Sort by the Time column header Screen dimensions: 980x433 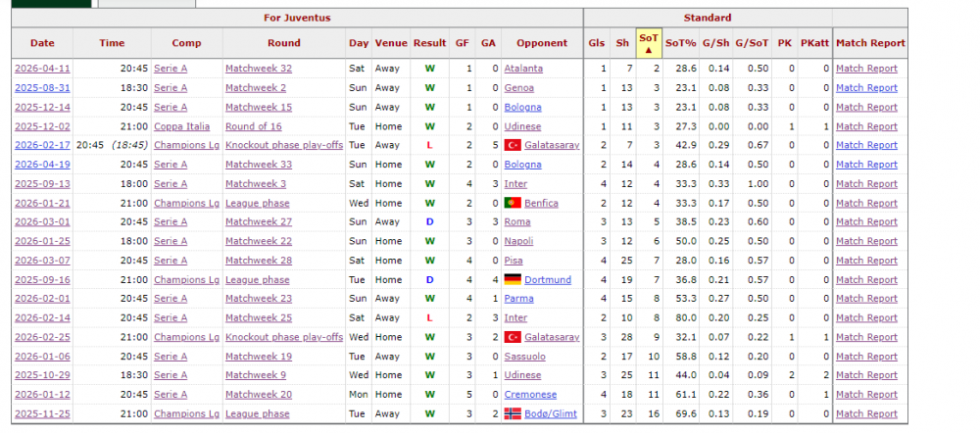click(x=112, y=43)
